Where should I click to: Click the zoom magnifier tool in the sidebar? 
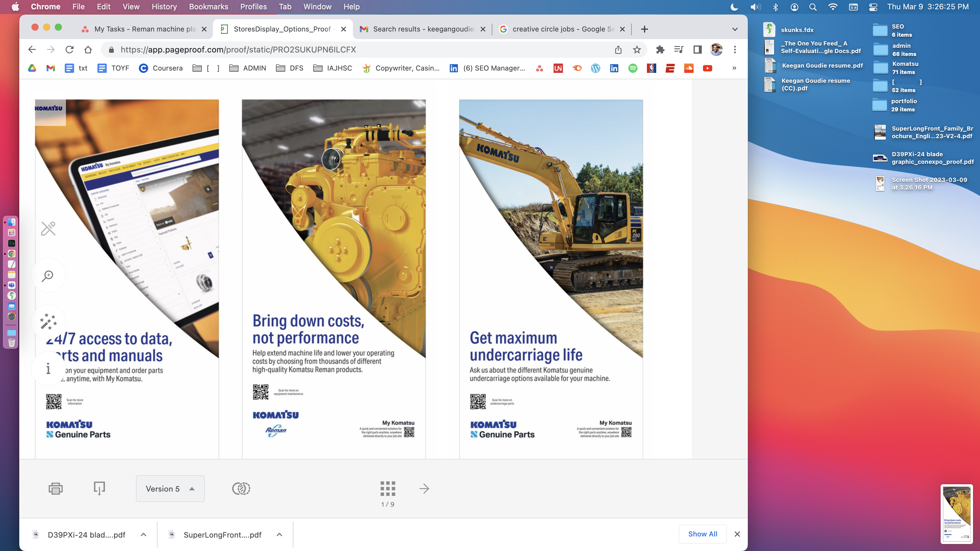coord(48,276)
